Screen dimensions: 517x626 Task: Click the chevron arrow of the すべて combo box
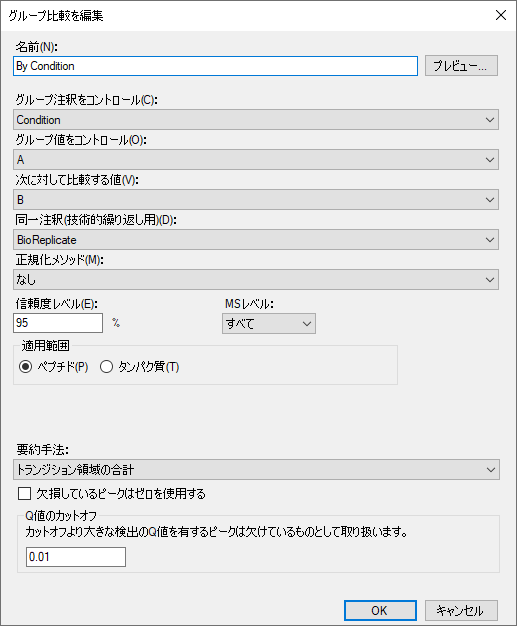pyautogui.click(x=307, y=323)
